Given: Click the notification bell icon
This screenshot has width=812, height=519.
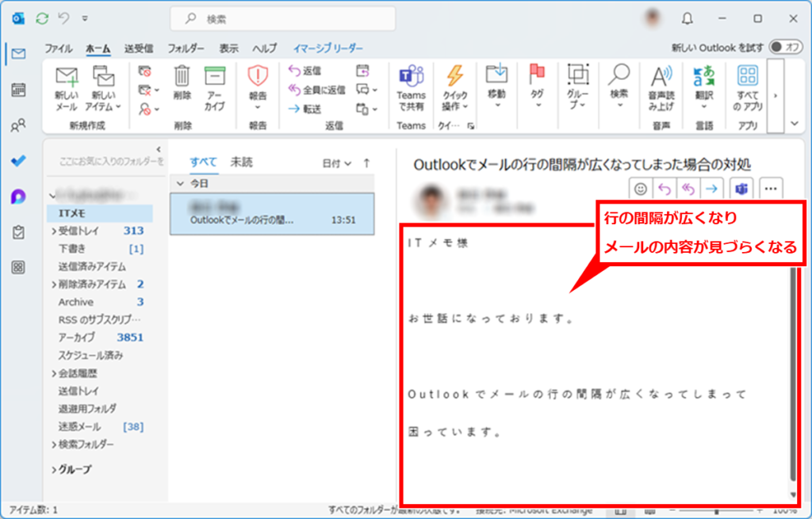Looking at the screenshot, I should 688,19.
